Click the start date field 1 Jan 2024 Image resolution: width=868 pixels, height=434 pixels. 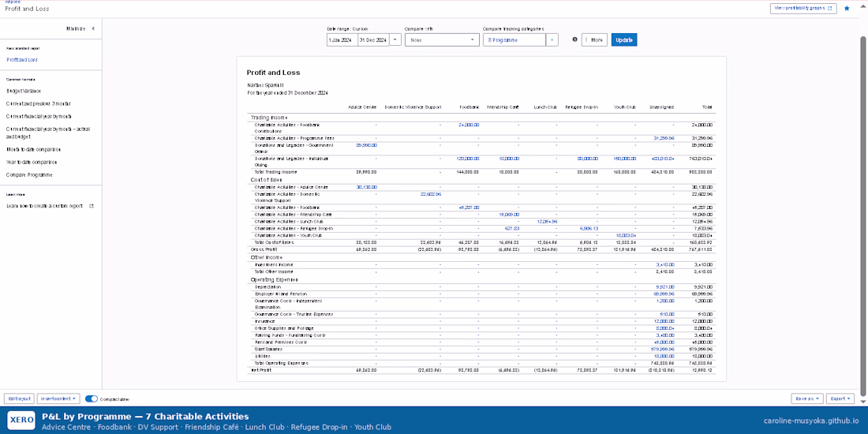(342, 40)
